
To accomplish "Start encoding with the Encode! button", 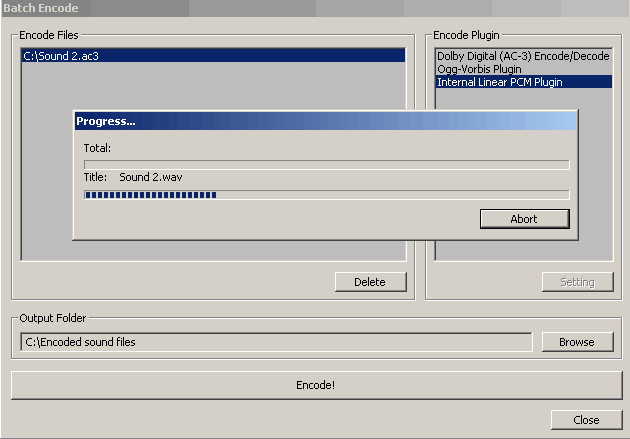I will pyautogui.click(x=316, y=385).
